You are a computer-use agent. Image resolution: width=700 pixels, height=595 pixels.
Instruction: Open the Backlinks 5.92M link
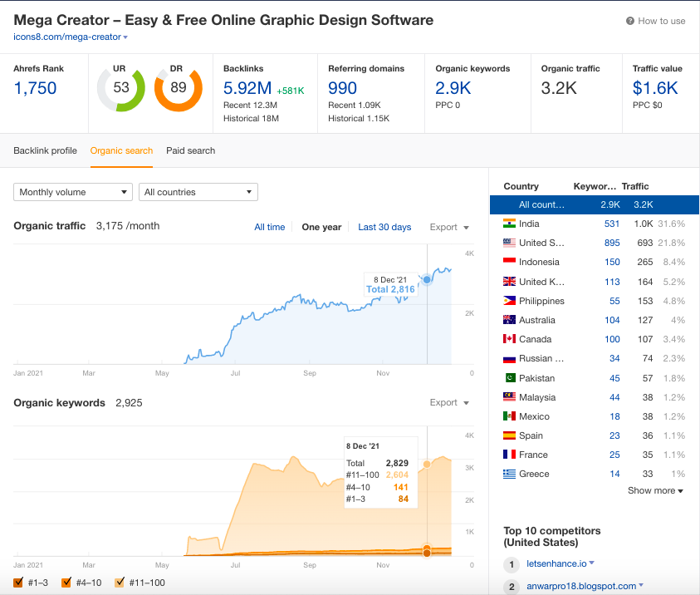click(247, 88)
